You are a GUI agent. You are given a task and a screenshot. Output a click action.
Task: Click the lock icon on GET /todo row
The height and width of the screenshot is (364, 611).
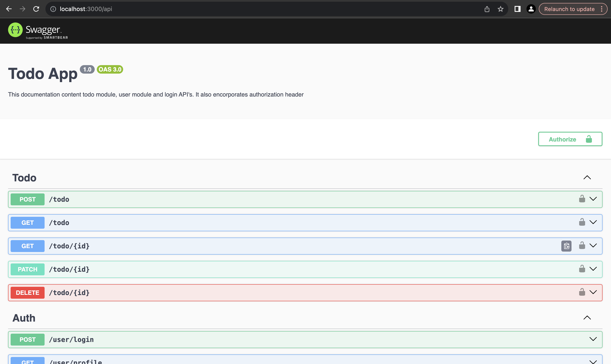582,222
